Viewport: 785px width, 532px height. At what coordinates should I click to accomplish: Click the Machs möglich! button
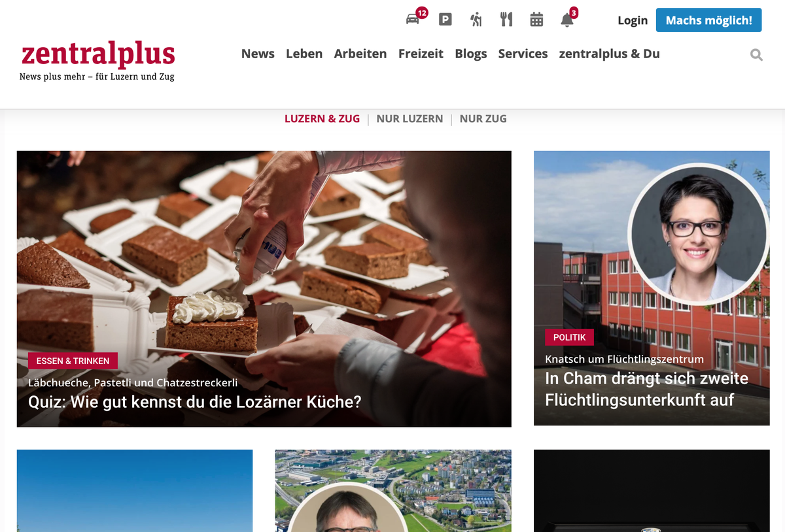pos(709,20)
